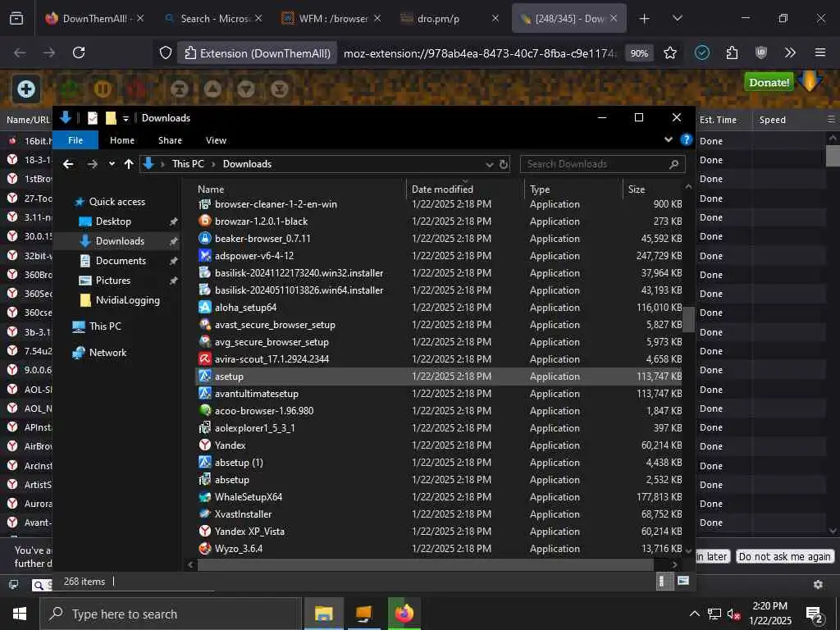Open Explorer help question mark icon
The image size is (840, 630).
(x=686, y=139)
